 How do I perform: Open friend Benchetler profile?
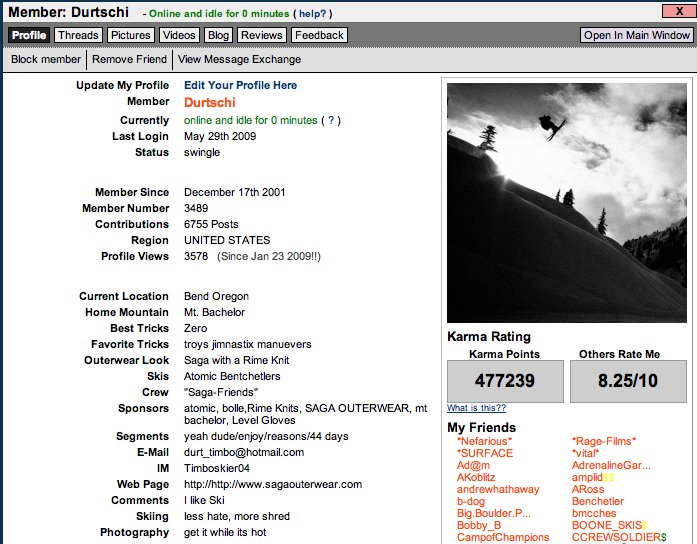pos(598,501)
